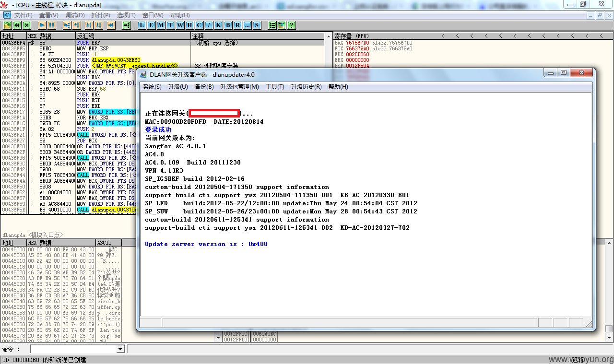The image size is (614, 364).
Task: Open the 帮助(H) menu in dlanupdater window
Action: pyautogui.click(x=338, y=87)
